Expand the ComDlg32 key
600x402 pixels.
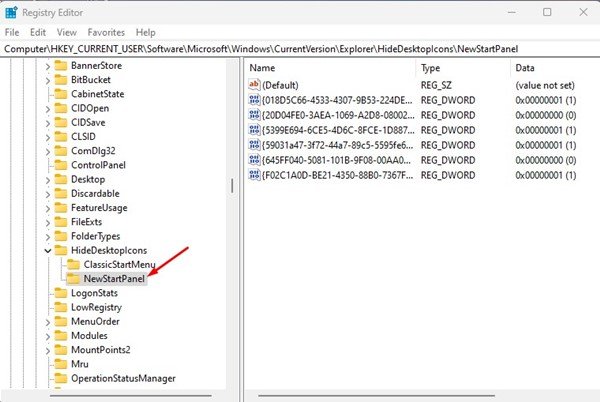pos(47,151)
